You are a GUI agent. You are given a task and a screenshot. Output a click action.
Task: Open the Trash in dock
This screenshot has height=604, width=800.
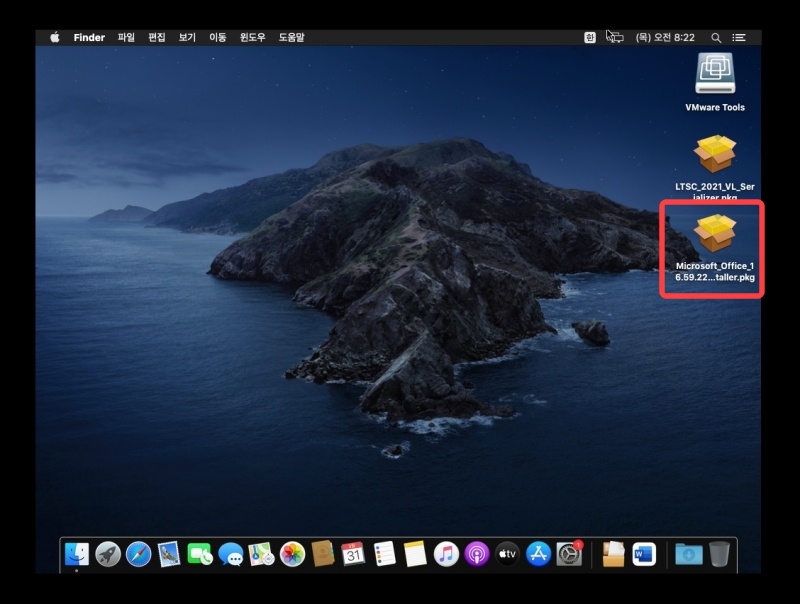click(719, 554)
